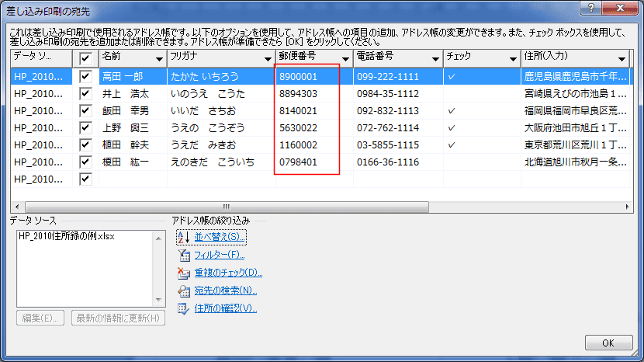Toggle the checkbox for 飯田 幸男
This screenshot has height=362, width=644.
[x=85, y=110]
